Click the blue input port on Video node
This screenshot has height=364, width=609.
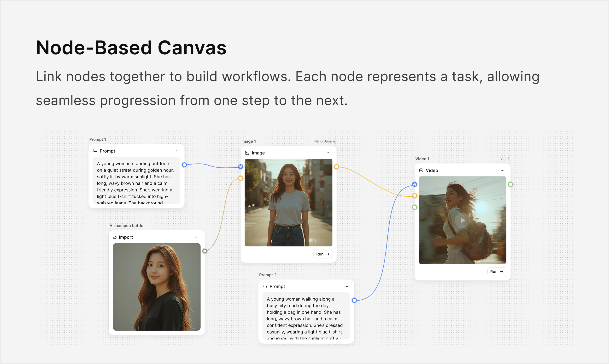click(x=414, y=184)
